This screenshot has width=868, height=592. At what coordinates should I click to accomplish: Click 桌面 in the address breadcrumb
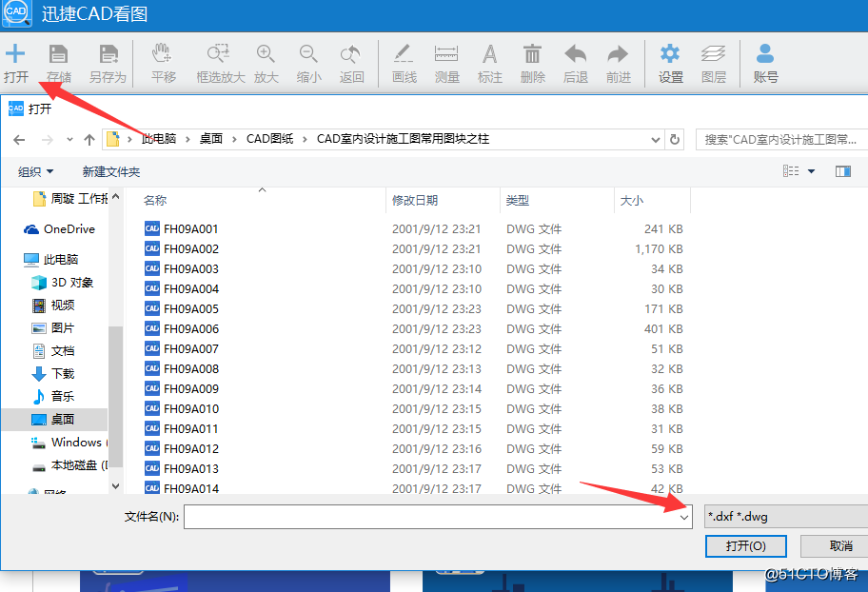[211, 138]
